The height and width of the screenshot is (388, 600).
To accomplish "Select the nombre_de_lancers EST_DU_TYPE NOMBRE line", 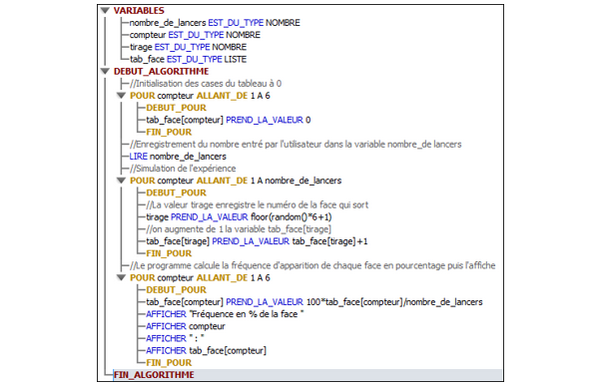I will tap(215, 23).
